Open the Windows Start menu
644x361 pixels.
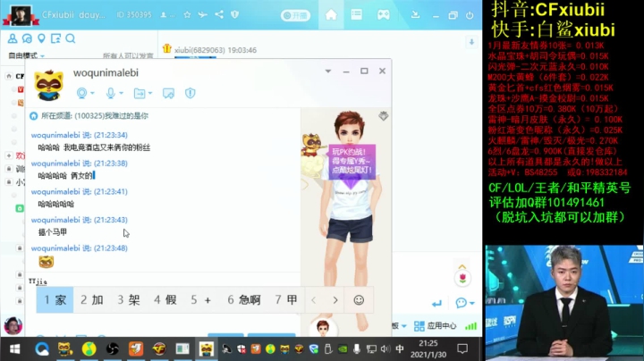(15, 349)
